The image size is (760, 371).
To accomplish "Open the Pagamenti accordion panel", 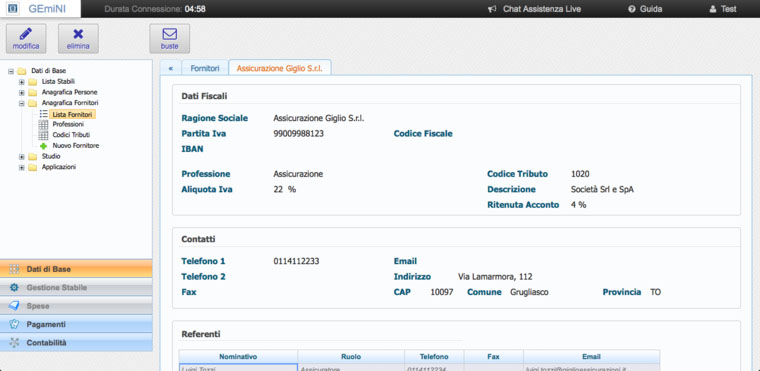I will click(76, 324).
